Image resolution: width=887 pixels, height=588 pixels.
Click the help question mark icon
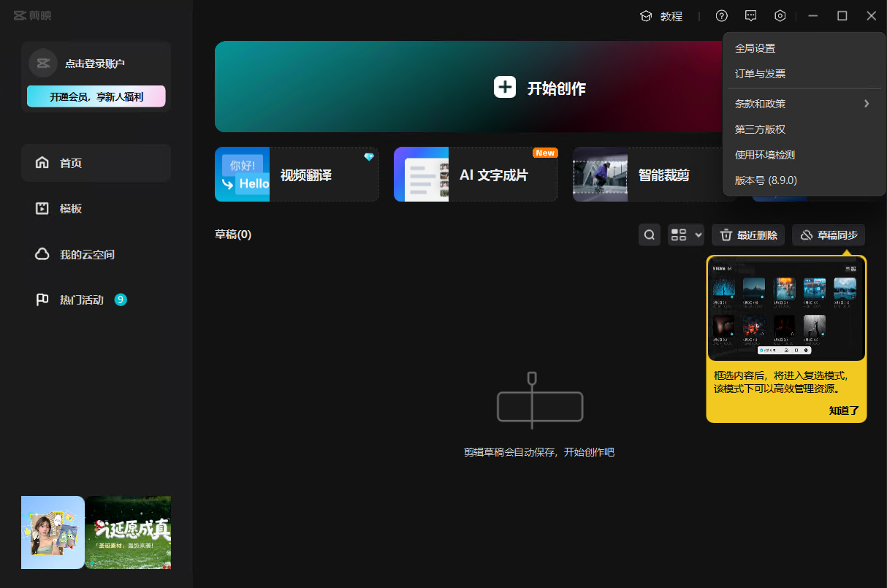coord(722,16)
